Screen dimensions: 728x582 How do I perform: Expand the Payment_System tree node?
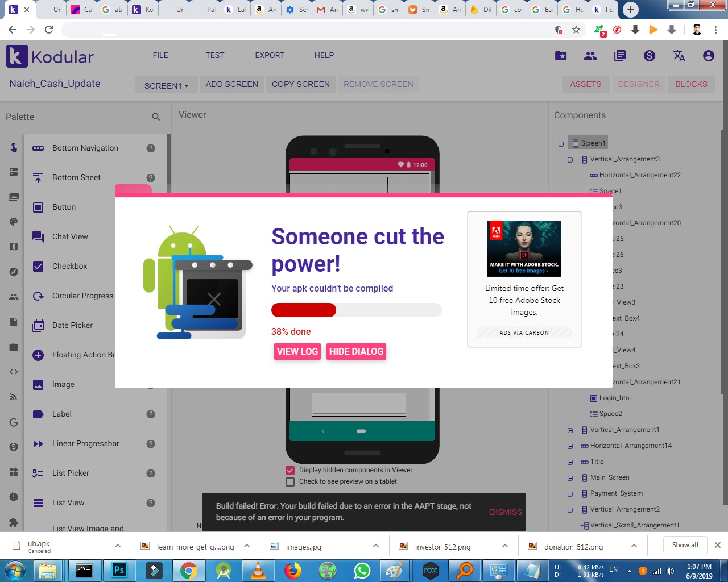click(x=570, y=494)
